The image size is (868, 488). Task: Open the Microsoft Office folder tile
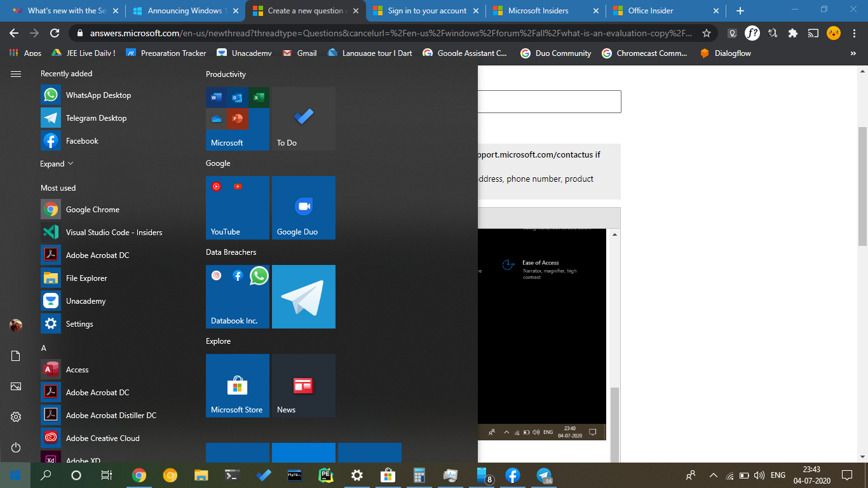[238, 119]
